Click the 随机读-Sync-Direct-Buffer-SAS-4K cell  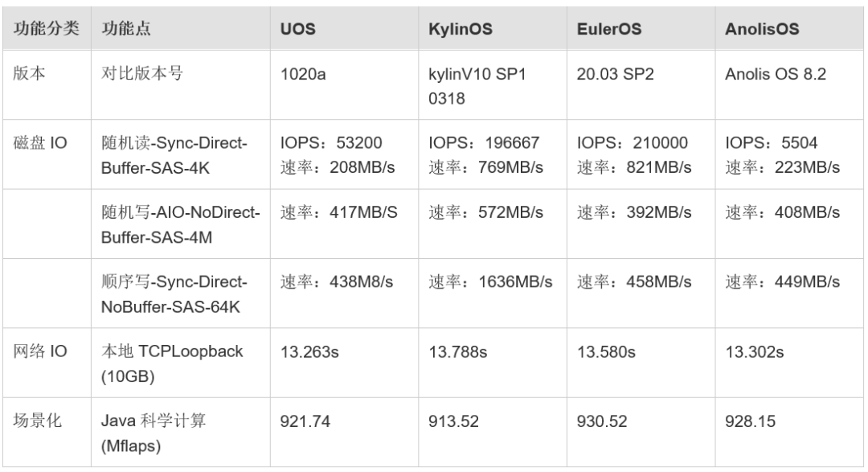point(181,154)
